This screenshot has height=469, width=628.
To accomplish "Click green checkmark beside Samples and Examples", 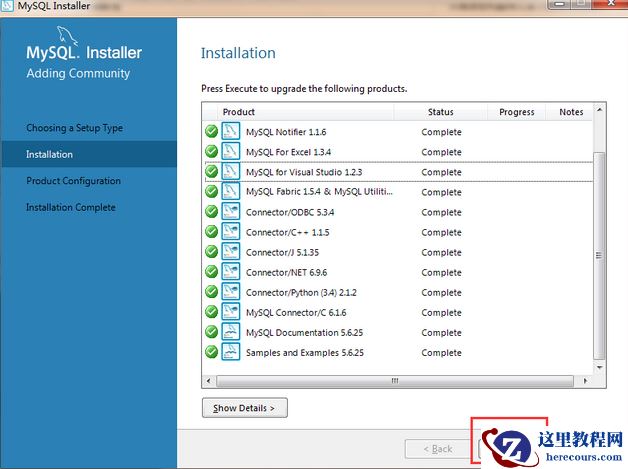I will (x=211, y=352).
